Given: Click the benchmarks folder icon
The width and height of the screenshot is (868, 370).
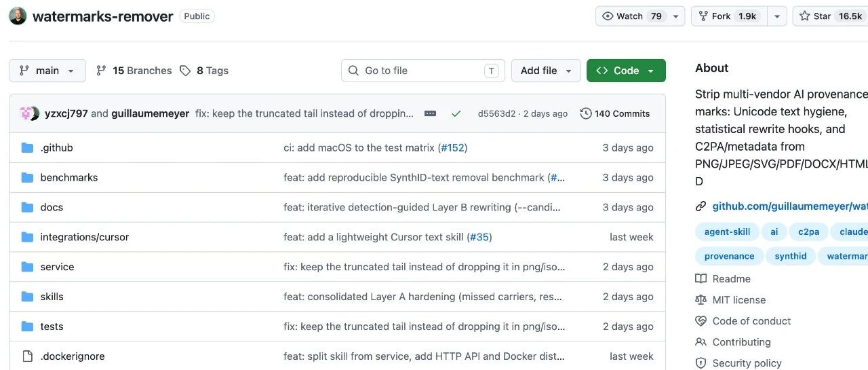Looking at the screenshot, I should [27, 178].
